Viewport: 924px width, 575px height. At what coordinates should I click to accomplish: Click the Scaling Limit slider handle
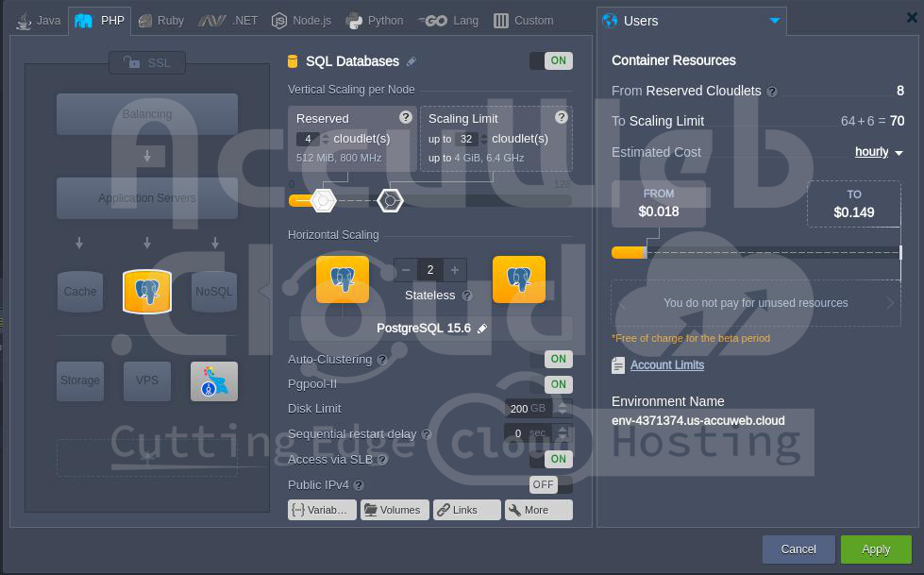pos(390,200)
